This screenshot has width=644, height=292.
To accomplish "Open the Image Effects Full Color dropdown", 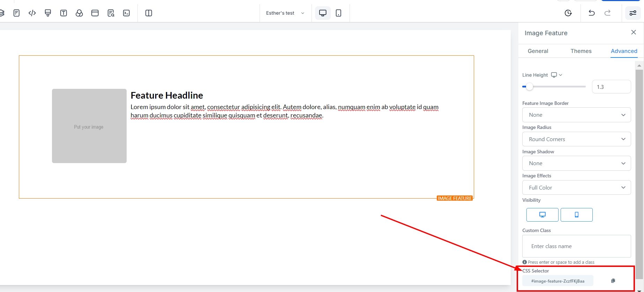I will pos(576,188).
